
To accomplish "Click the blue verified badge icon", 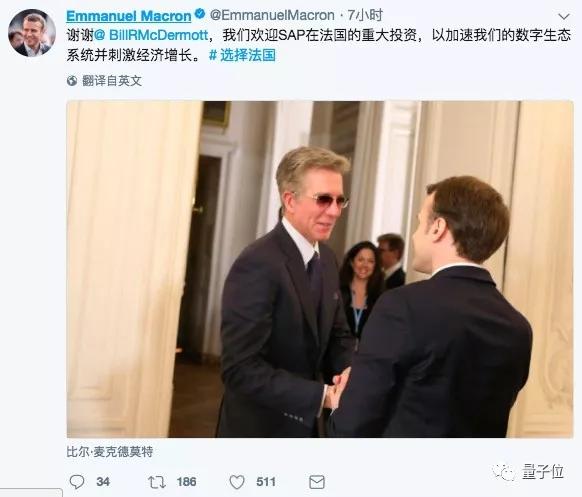I will [200, 14].
